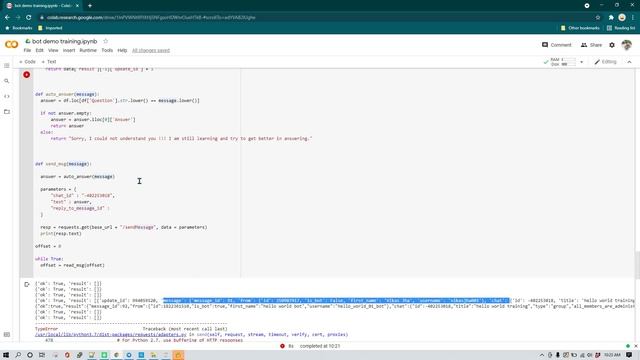The image size is (640, 360).
Task: Click the All changes saved link
Action: click(x=151, y=50)
